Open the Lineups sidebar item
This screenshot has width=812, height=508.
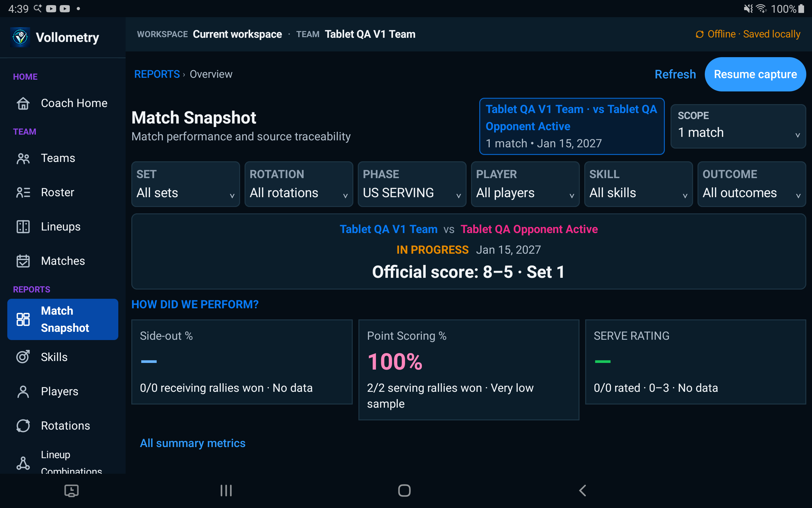[63, 227]
